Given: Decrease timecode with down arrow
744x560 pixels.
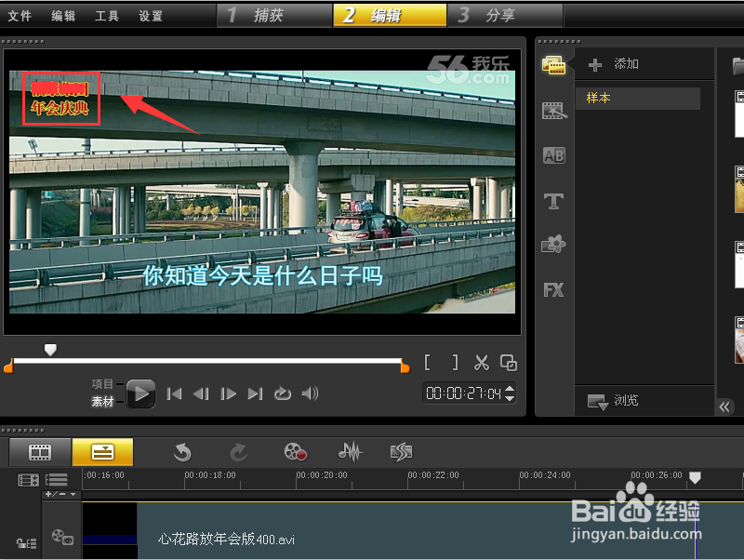Looking at the screenshot, I should 510,398.
